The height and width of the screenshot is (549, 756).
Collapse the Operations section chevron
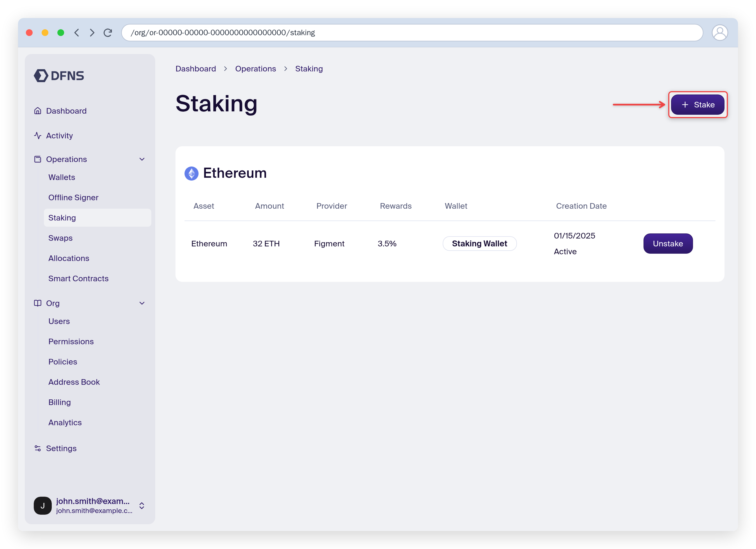[142, 159]
